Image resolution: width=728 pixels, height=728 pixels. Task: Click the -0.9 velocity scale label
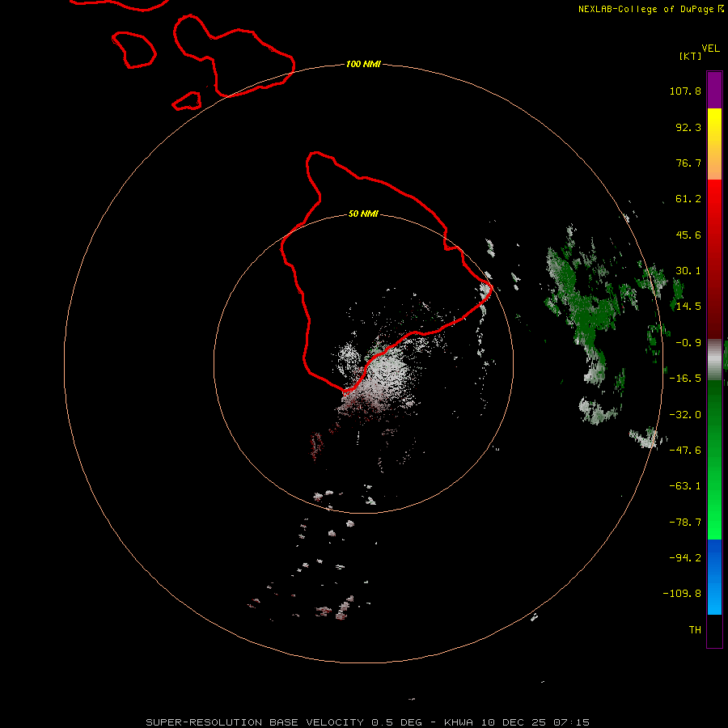click(688, 343)
